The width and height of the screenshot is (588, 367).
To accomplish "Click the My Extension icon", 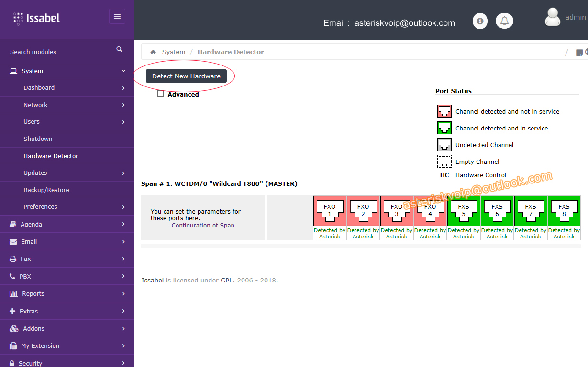I will 13,345.
